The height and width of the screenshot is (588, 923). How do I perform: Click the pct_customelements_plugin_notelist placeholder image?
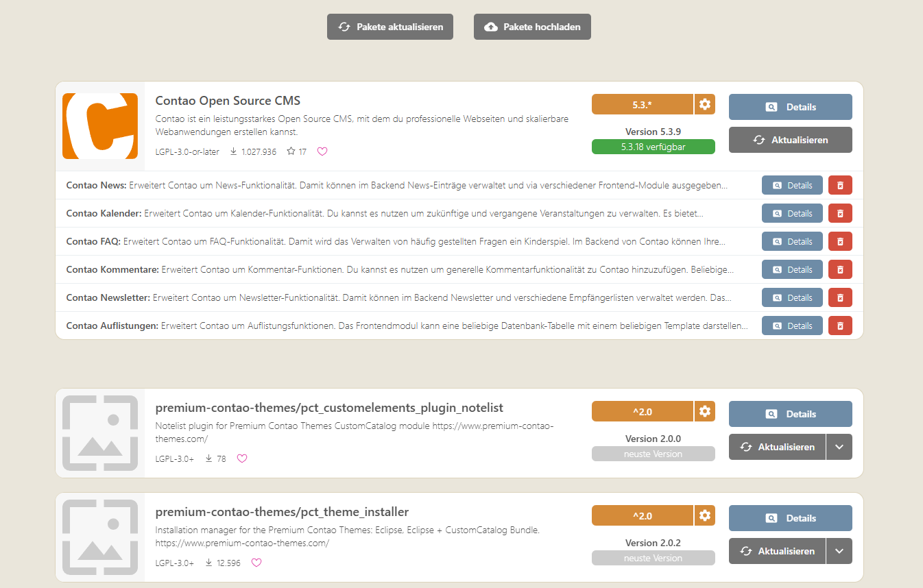[100, 433]
